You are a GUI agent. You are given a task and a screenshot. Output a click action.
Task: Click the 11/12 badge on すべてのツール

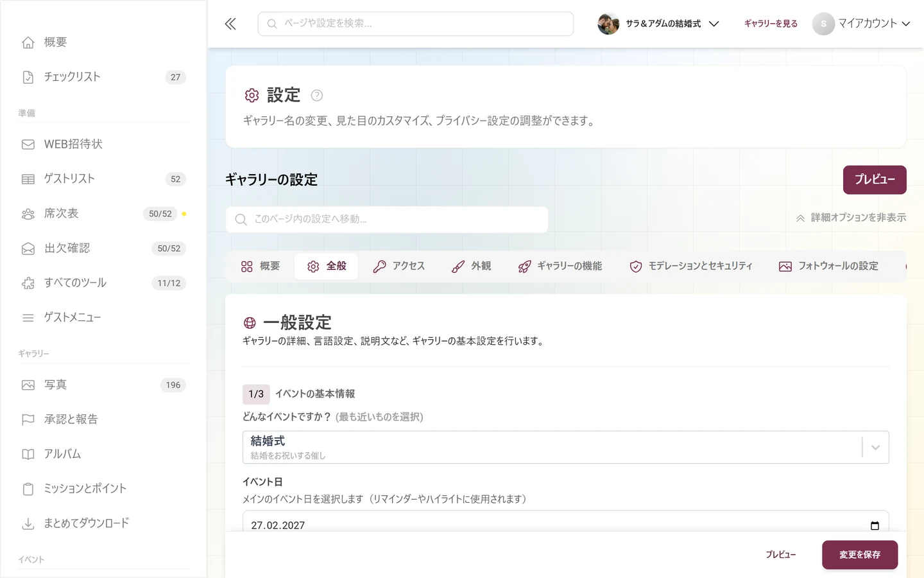(169, 283)
